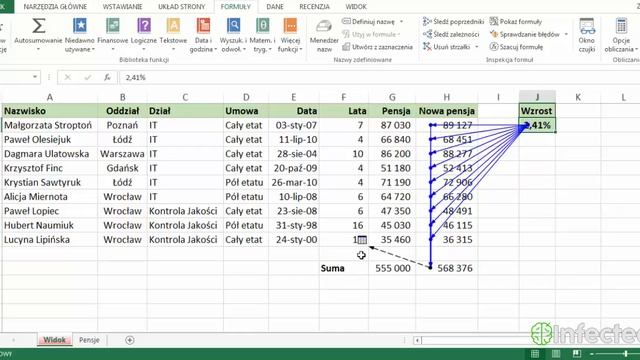Click horizontal scrollbar left arrow

[x=417, y=340]
